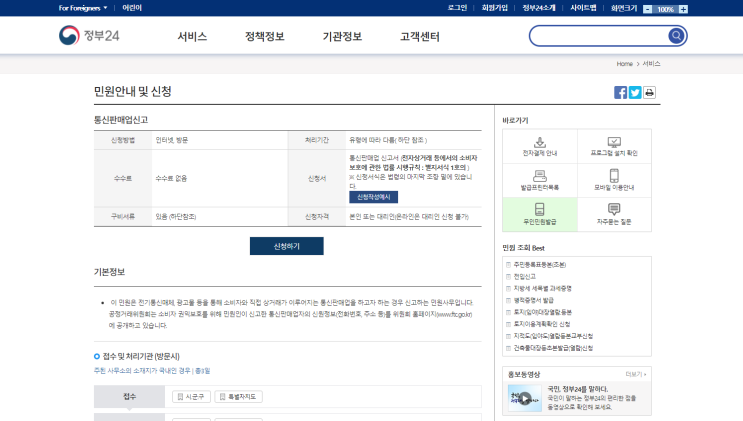This screenshot has height=421, width=743.
Task: Click 로그인 in top bar
Action: (x=457, y=8)
